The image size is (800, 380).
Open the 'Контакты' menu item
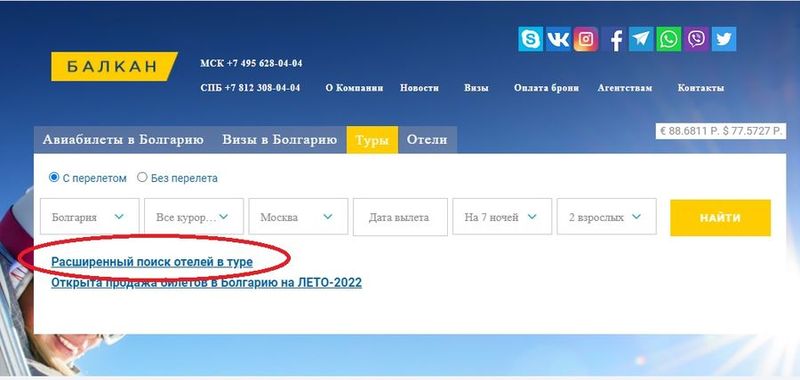pyautogui.click(x=701, y=88)
